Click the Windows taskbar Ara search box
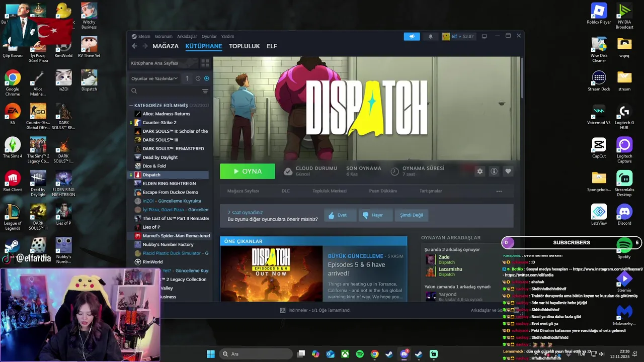This screenshot has height=362, width=644. coord(256,354)
